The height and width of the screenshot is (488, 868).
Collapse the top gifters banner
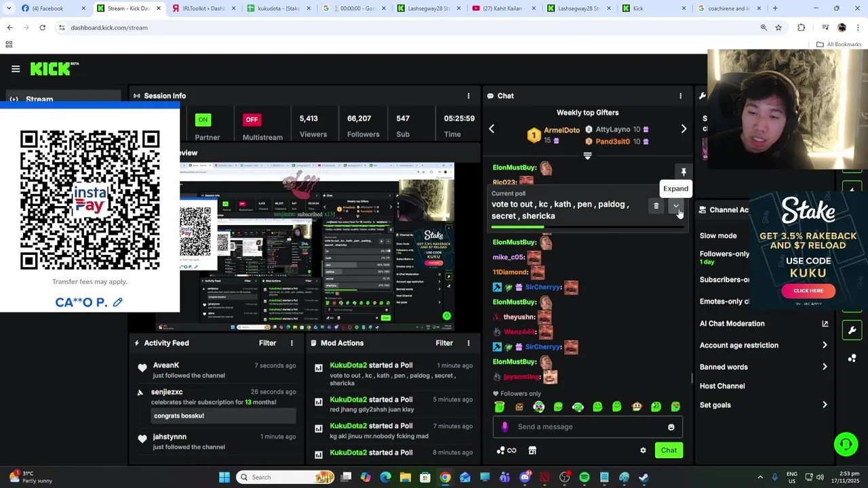coord(587,155)
